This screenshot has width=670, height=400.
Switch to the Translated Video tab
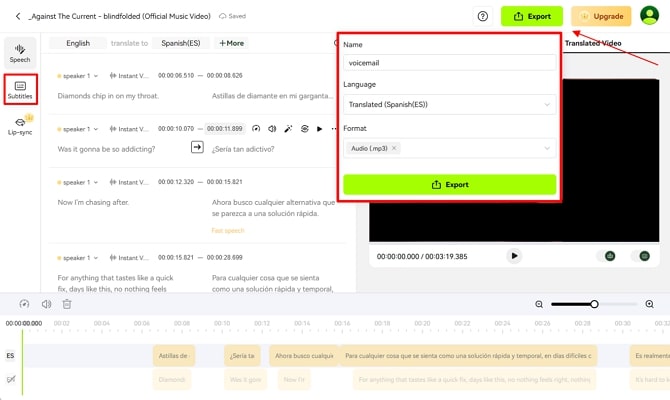pos(593,43)
